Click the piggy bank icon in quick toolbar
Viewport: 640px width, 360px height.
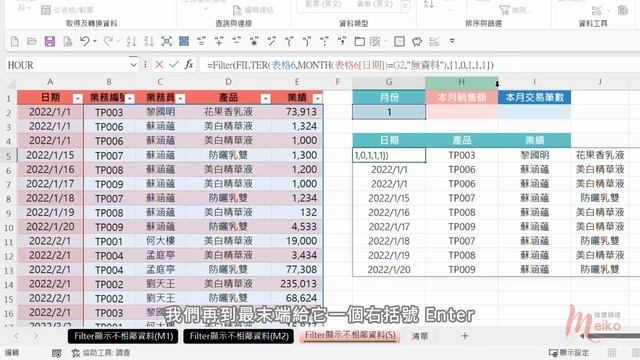pos(417,41)
